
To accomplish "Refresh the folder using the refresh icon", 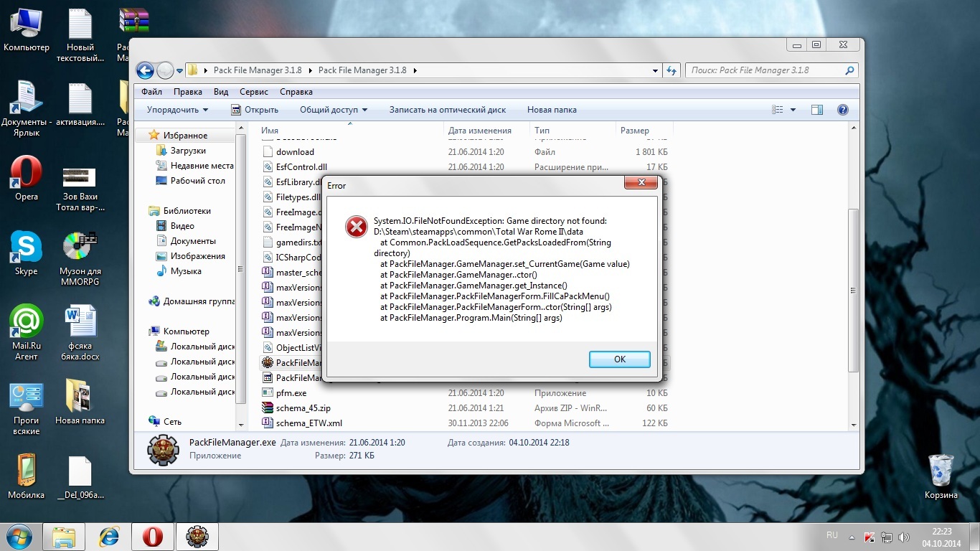I will point(672,70).
